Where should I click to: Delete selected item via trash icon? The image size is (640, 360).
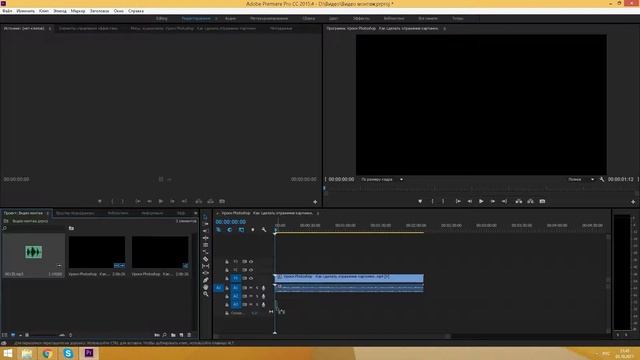click(189, 335)
